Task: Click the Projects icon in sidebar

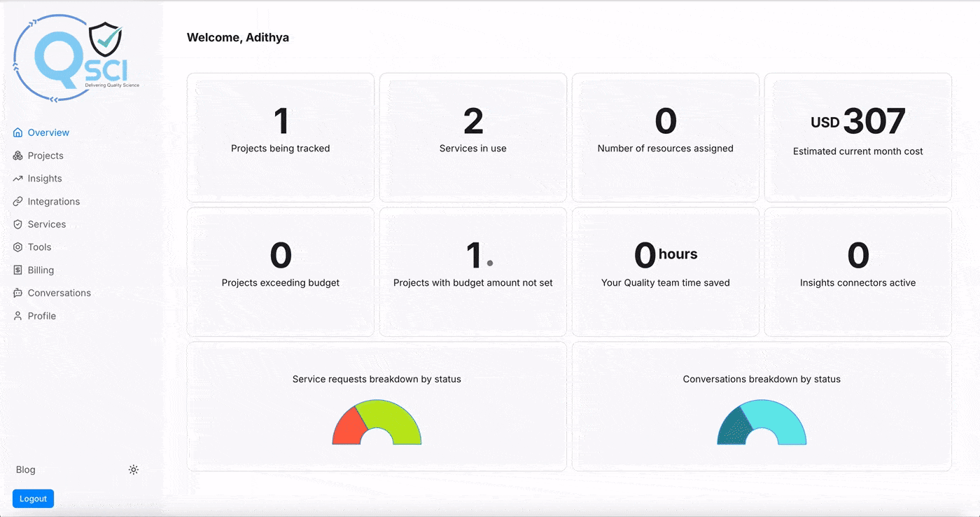Action: point(18,156)
